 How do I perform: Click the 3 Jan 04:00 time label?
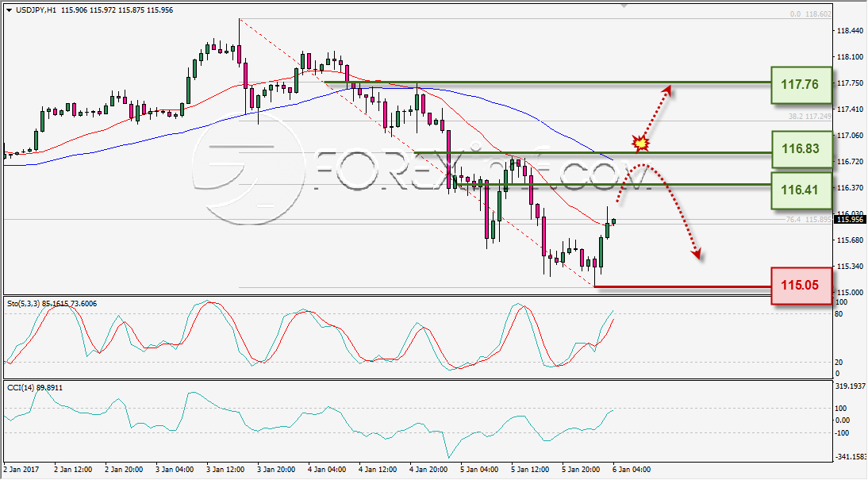[175, 470]
